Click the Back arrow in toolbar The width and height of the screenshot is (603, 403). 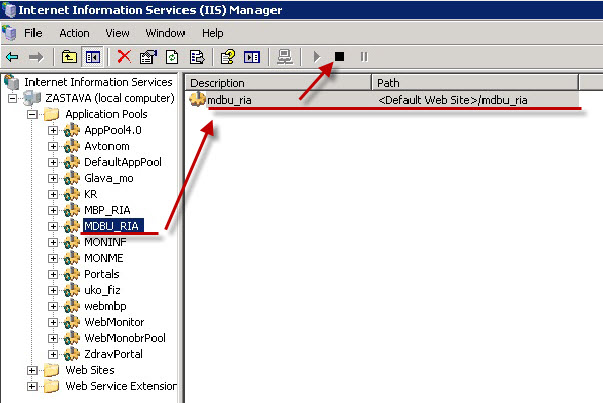(12, 57)
